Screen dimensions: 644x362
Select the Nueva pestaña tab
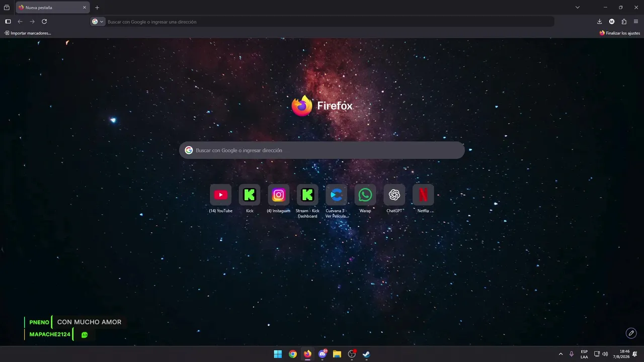click(x=52, y=8)
